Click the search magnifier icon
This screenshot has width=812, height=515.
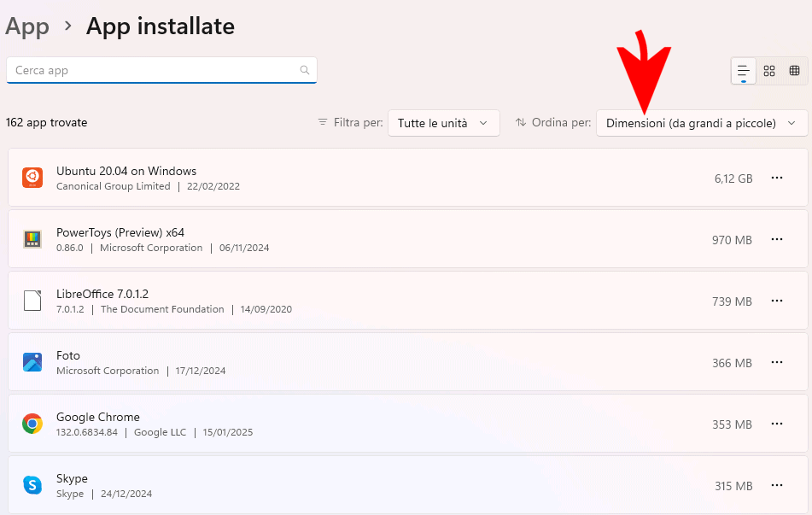click(x=305, y=70)
